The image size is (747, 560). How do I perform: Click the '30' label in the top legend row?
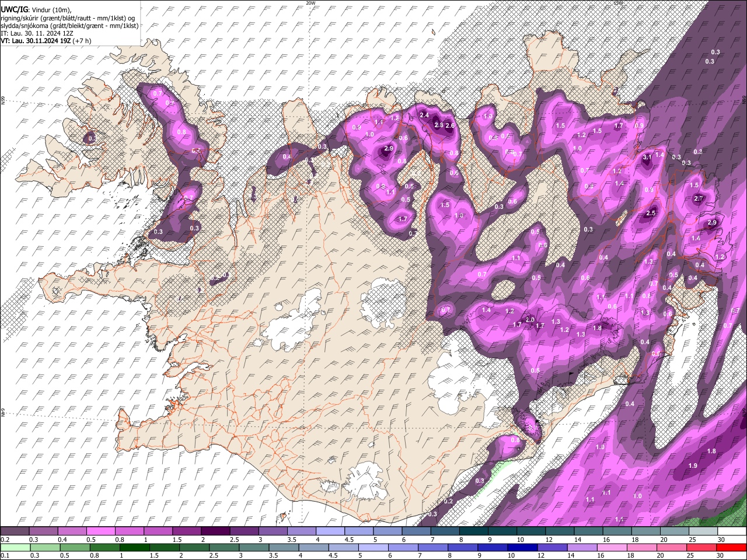721,540
